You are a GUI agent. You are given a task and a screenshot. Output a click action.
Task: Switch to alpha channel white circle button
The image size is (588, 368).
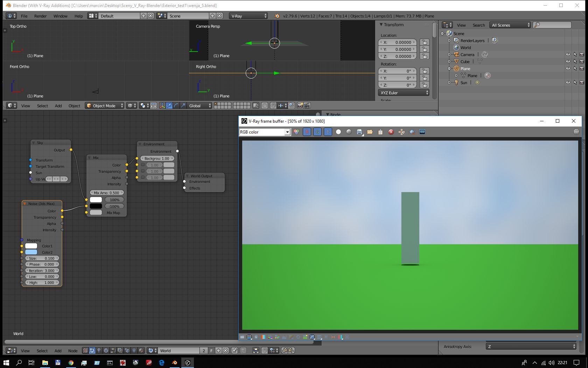[x=338, y=132]
